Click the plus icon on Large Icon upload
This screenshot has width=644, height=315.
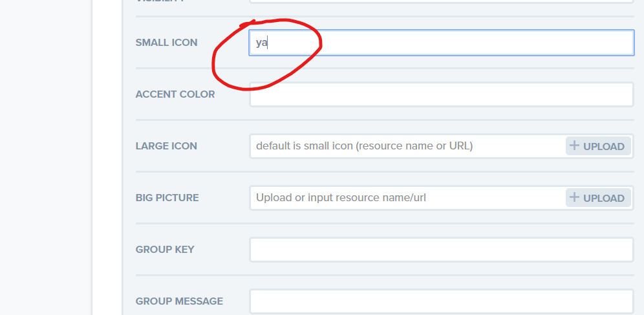click(574, 146)
